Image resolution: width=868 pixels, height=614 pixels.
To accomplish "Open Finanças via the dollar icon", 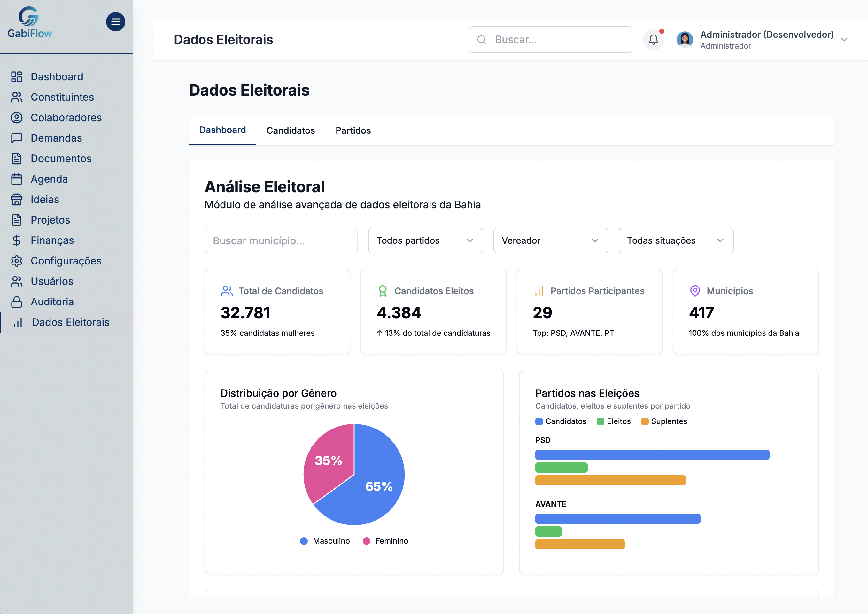I will [17, 240].
